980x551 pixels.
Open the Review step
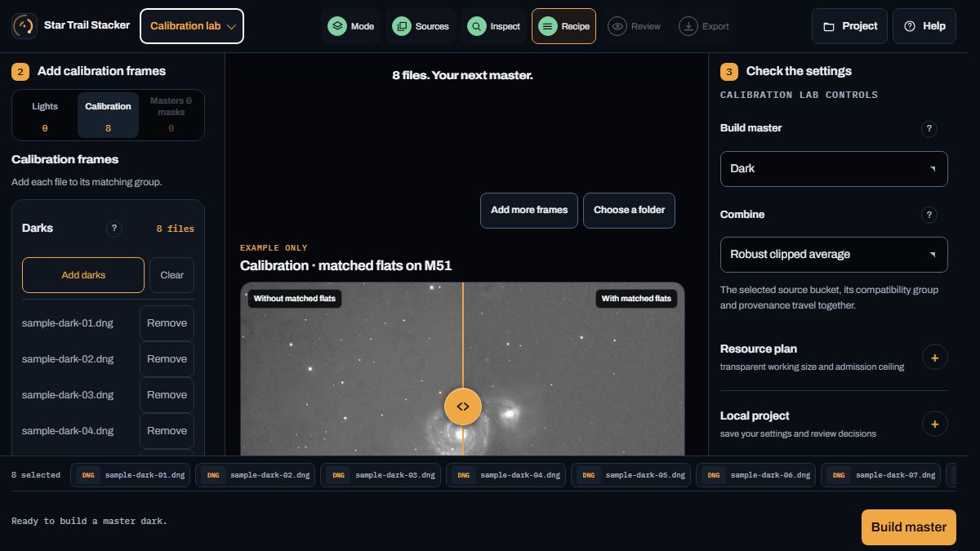tap(635, 26)
